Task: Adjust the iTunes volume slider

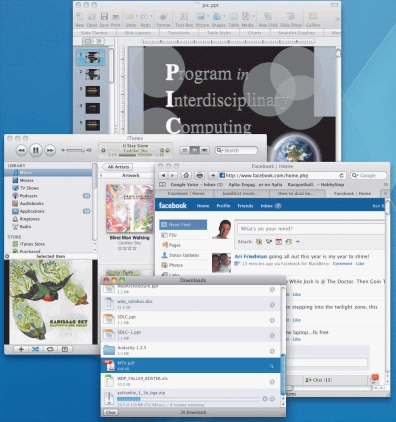Action: pyautogui.click(x=75, y=150)
